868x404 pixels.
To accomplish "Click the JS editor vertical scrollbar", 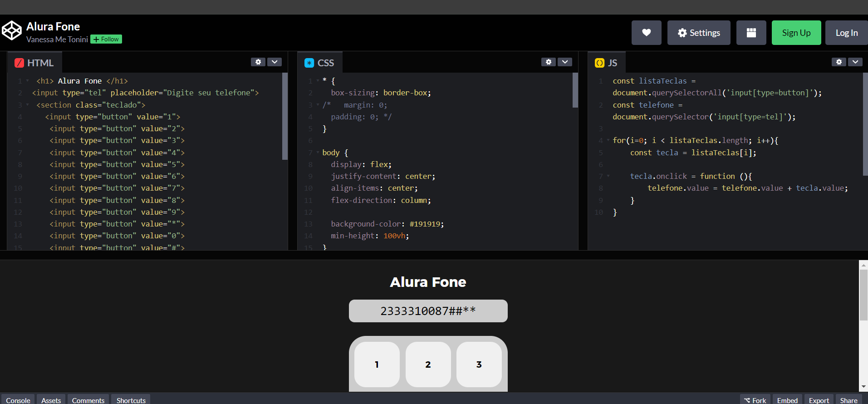I will coord(865,124).
